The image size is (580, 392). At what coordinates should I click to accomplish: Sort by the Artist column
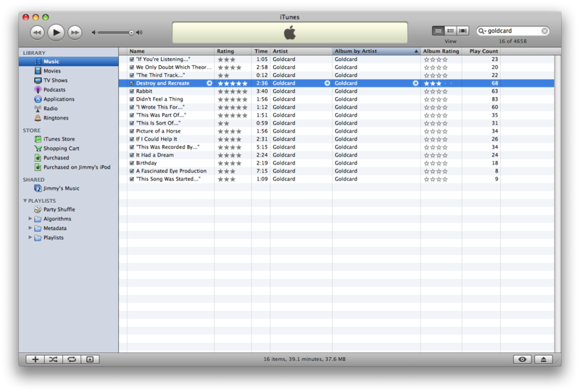pyautogui.click(x=301, y=51)
